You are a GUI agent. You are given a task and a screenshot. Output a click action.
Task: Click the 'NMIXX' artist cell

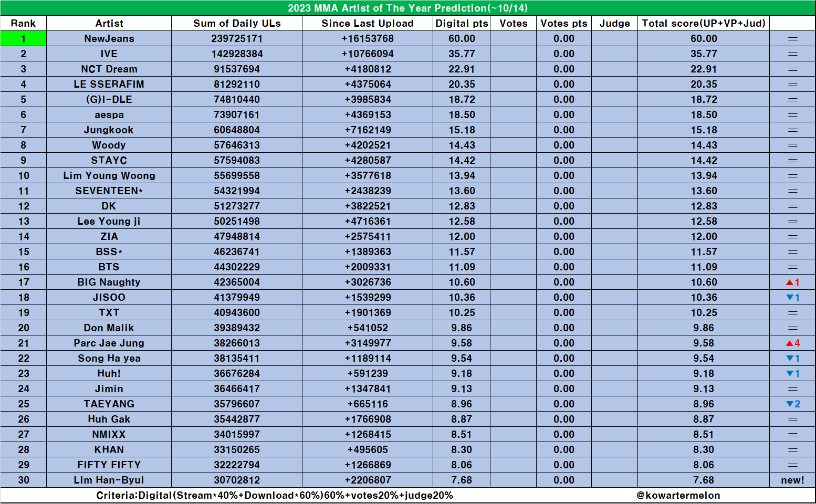pos(109,435)
